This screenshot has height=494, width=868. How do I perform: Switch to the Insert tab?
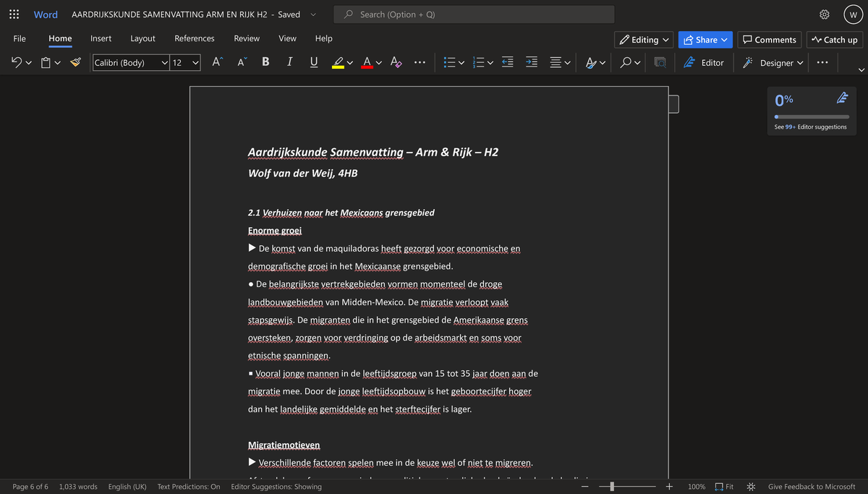pyautogui.click(x=101, y=38)
